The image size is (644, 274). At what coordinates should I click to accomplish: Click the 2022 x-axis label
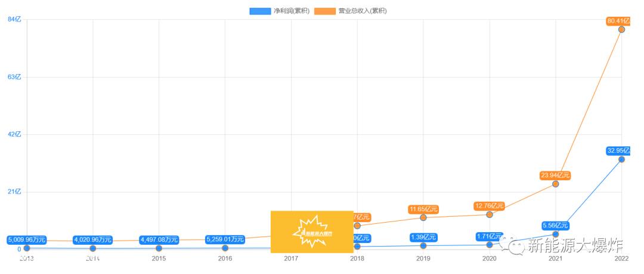click(621, 259)
